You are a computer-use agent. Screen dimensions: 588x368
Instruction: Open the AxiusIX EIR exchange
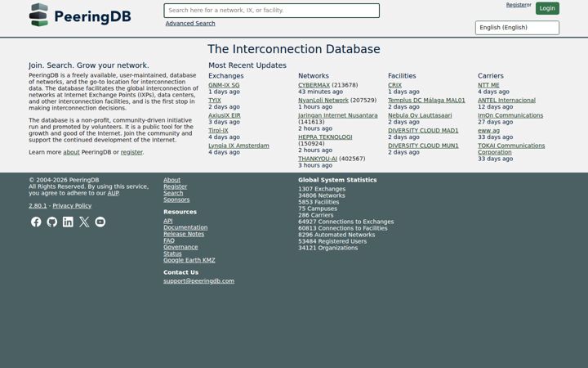pyautogui.click(x=225, y=115)
